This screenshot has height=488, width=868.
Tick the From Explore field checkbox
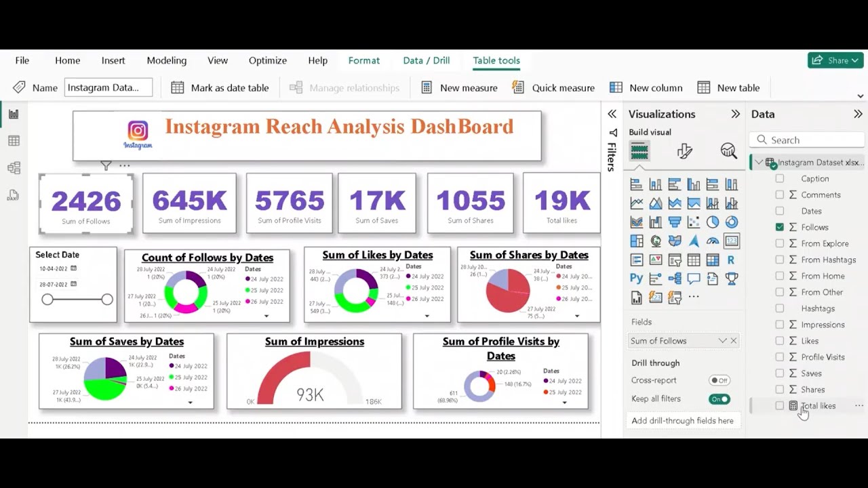(x=779, y=244)
